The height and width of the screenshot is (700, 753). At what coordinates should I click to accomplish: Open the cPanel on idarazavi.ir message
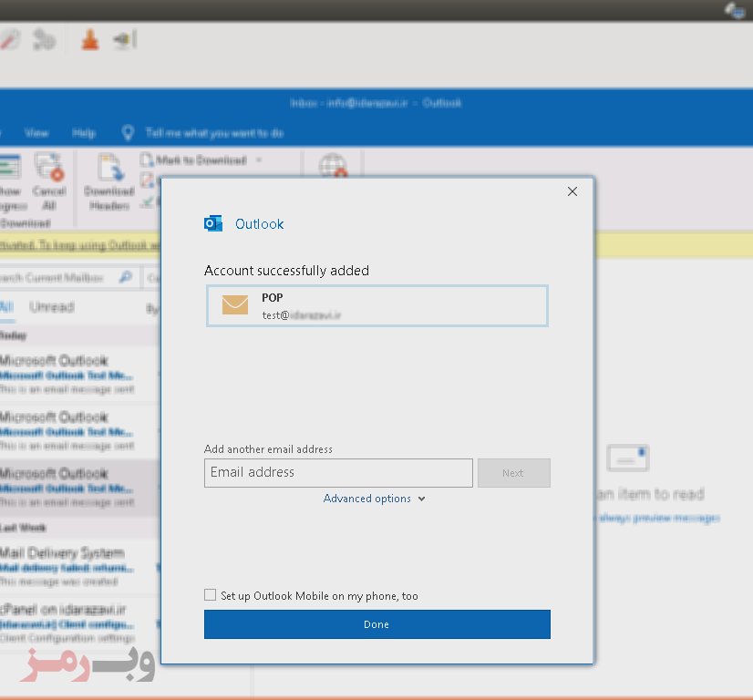79,623
